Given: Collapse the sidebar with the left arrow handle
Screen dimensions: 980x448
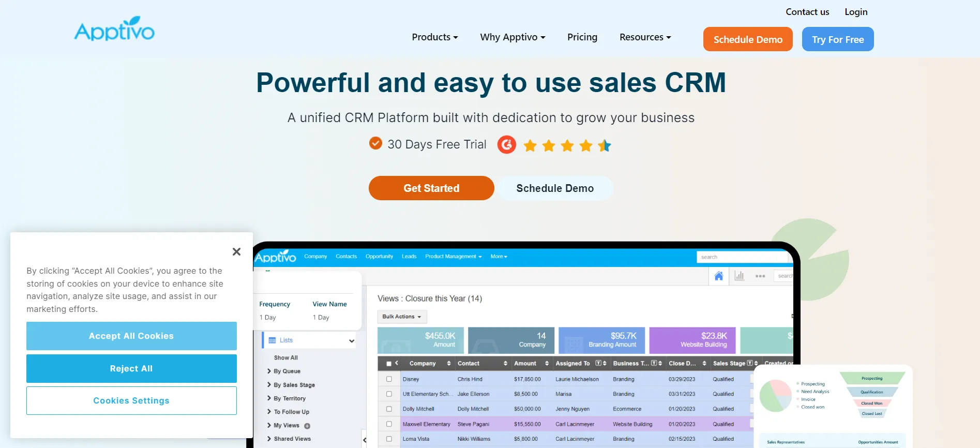Looking at the screenshot, I should (x=365, y=440).
